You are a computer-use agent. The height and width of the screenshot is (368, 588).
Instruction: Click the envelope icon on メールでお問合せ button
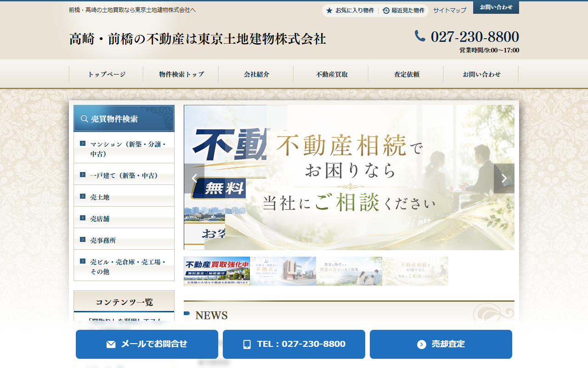pos(111,344)
